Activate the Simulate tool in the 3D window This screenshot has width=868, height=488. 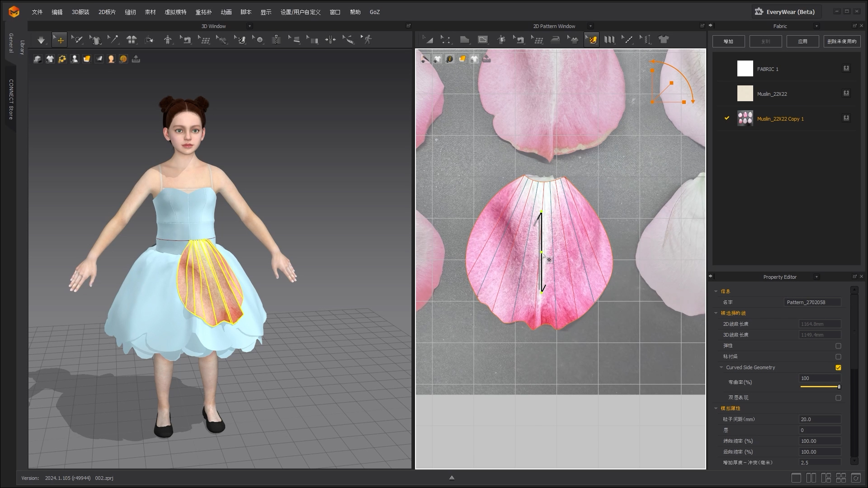tap(41, 40)
